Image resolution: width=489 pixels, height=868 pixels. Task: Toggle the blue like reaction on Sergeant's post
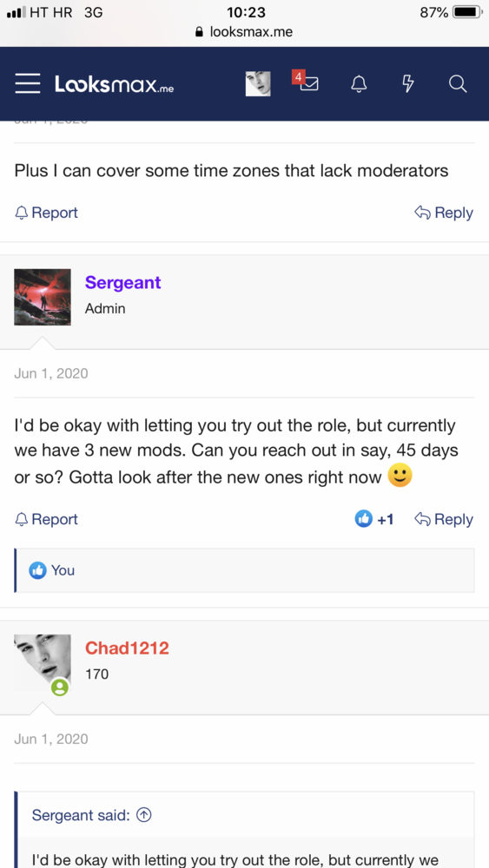[363, 519]
